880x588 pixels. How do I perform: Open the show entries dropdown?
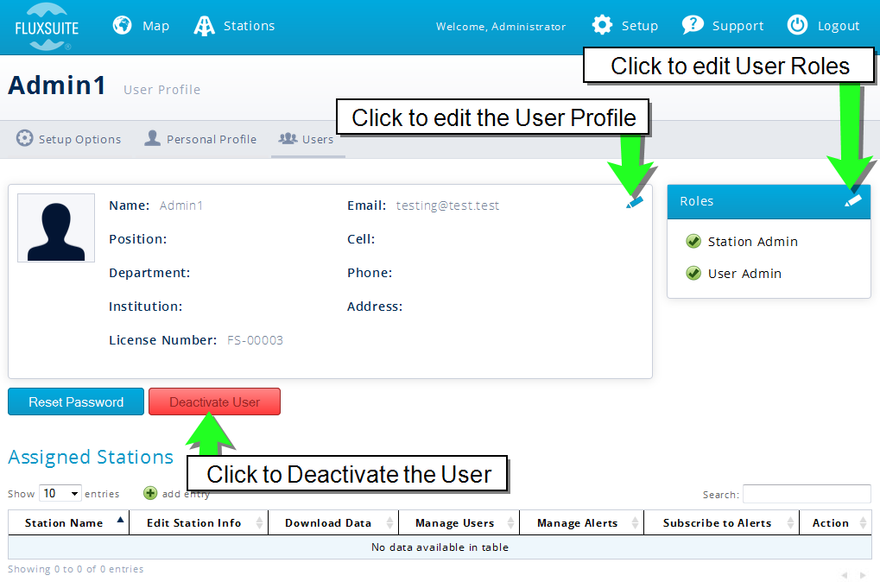pos(60,494)
